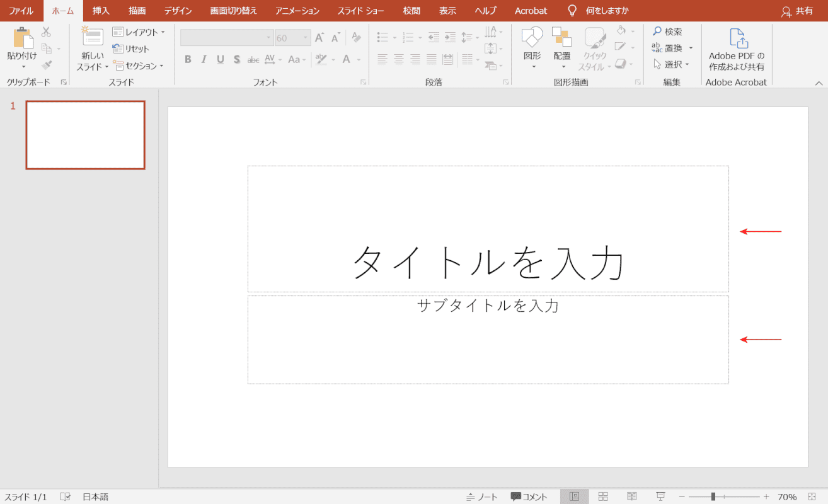Open the Font dialog launcher
Viewport: 828px width, 504px height.
coord(363,83)
